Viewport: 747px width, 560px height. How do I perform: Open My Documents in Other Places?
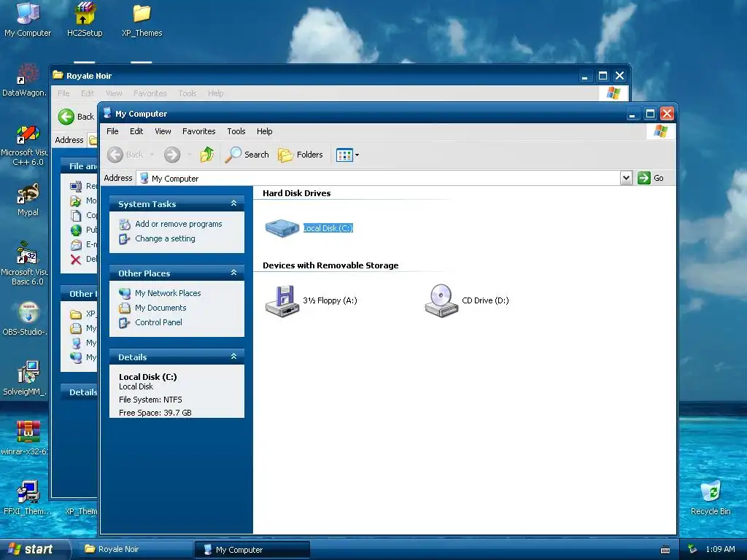point(160,308)
